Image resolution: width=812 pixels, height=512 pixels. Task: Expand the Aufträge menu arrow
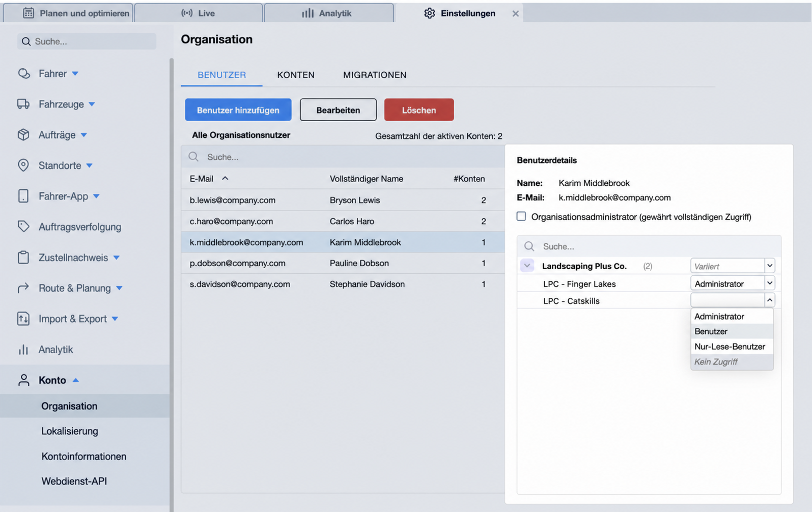(84, 135)
